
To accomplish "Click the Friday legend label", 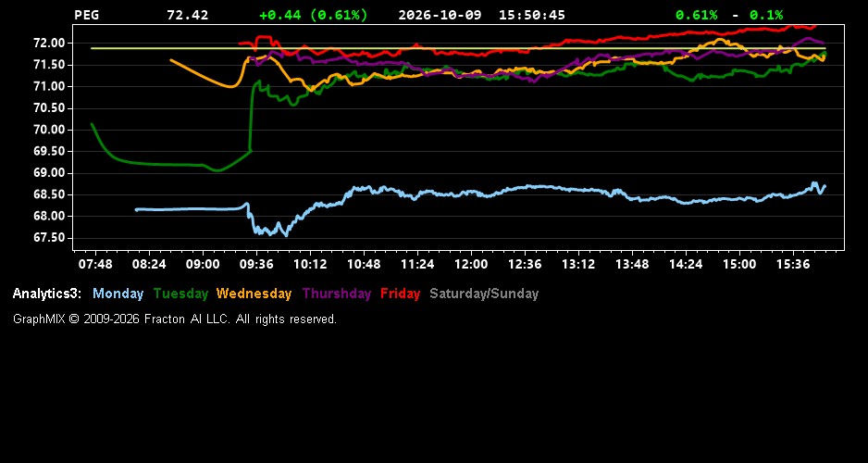I will (401, 294).
